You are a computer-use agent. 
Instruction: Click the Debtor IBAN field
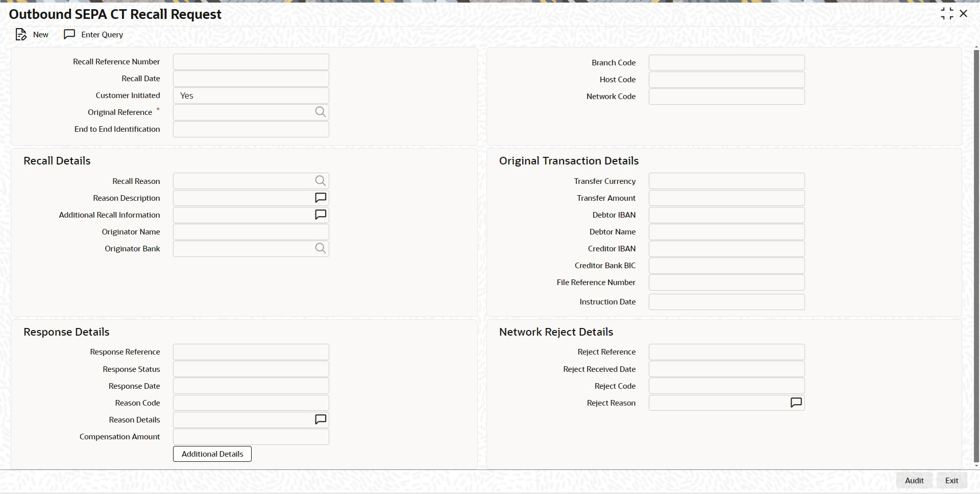coord(727,215)
